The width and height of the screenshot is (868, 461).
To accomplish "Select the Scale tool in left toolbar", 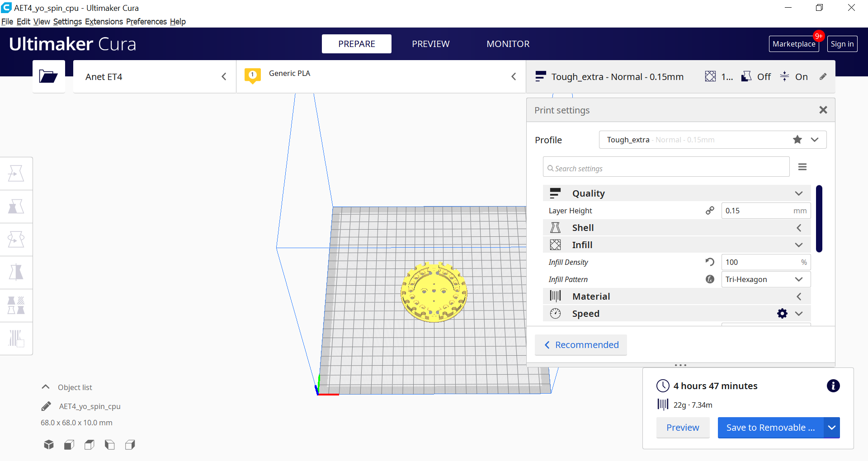I will pos(16,207).
